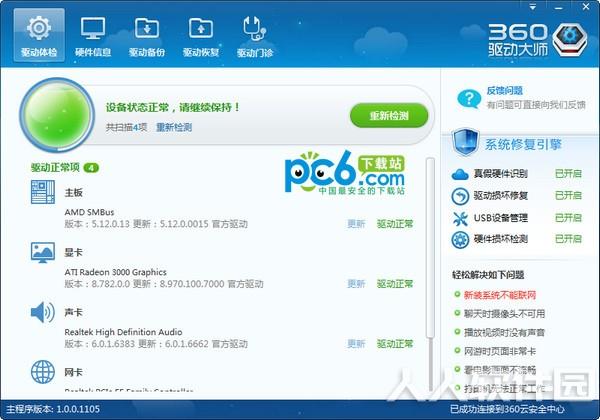Viewport: 600px width, 420px height.
Task: Click the 声卡 speaker icon
Action: tap(42, 312)
